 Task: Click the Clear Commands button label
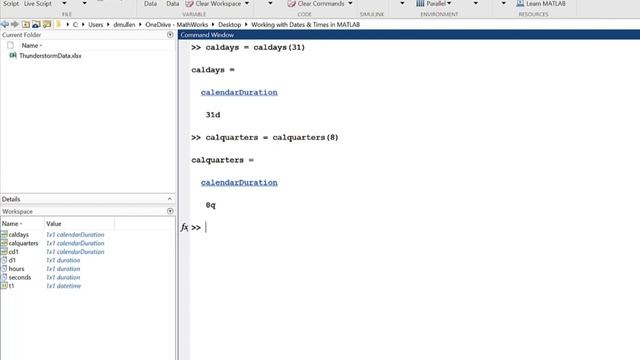point(321,4)
